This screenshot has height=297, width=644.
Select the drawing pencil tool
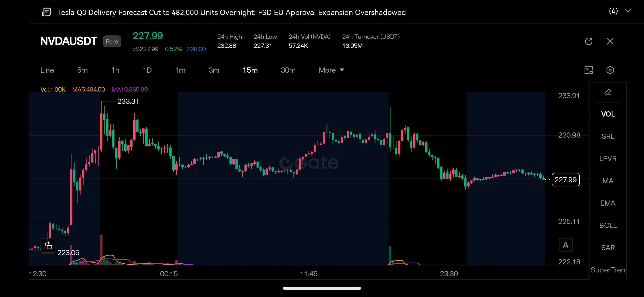pos(608,92)
